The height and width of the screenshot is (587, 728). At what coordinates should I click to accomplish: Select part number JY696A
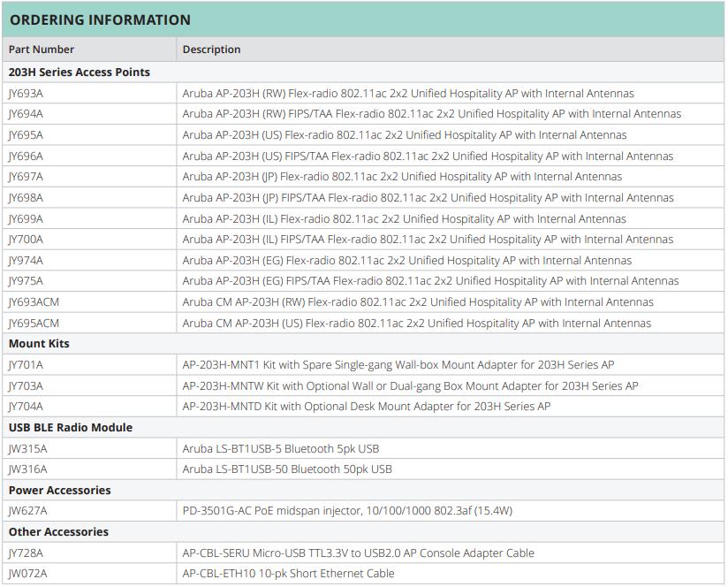point(26,156)
